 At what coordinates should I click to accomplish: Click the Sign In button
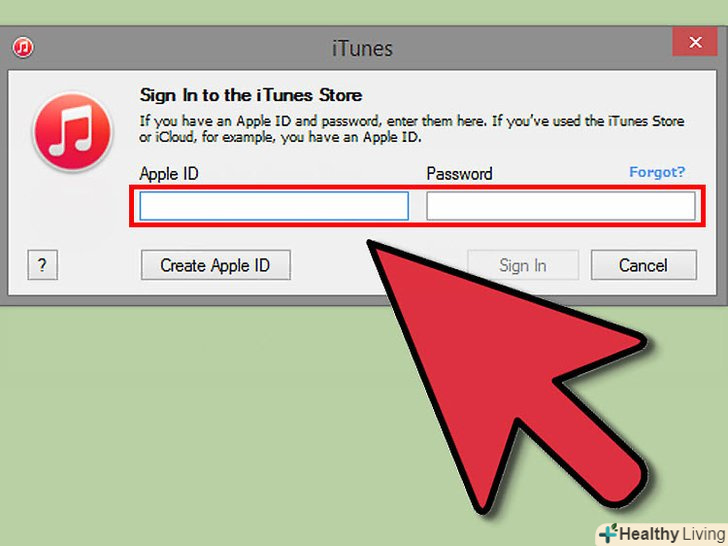coord(523,265)
